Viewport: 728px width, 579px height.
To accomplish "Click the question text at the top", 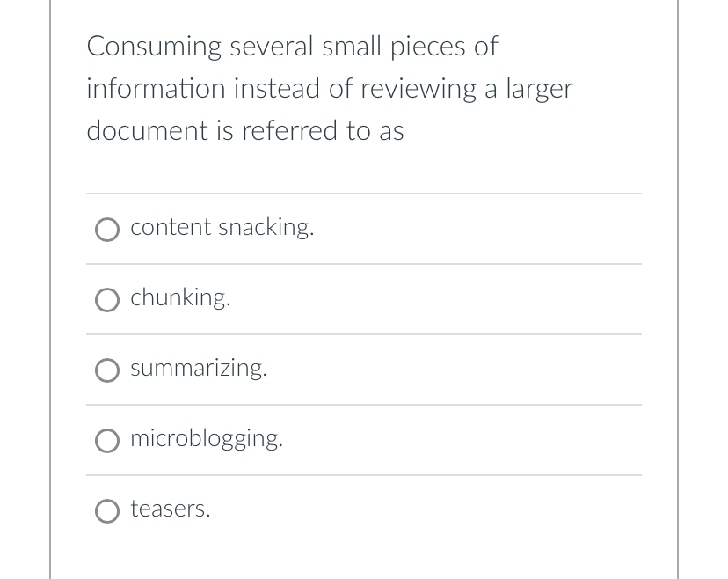I will pos(330,88).
